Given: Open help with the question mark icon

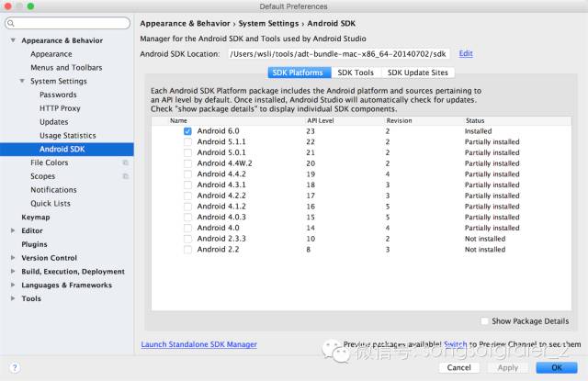Looking at the screenshot, I should pyautogui.click(x=15, y=367).
